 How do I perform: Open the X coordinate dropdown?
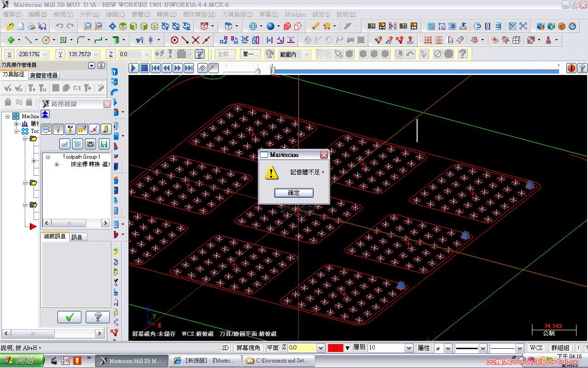pyautogui.click(x=44, y=54)
